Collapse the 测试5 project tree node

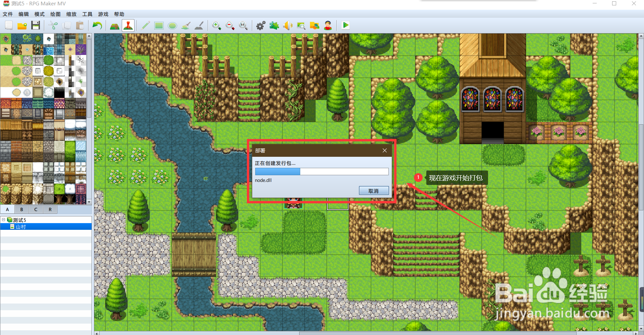pyautogui.click(x=3, y=220)
